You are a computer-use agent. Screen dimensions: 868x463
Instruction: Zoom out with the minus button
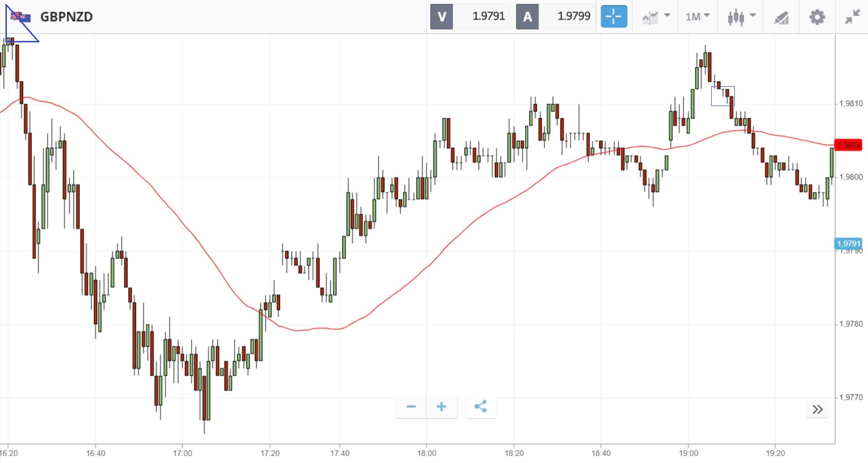coord(411,407)
